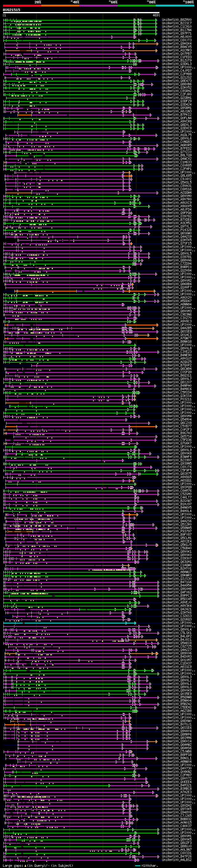This screenshot has width=197, height=868.
Task: Open the UniRef100_A1CMR3 label
Action: 176,50
